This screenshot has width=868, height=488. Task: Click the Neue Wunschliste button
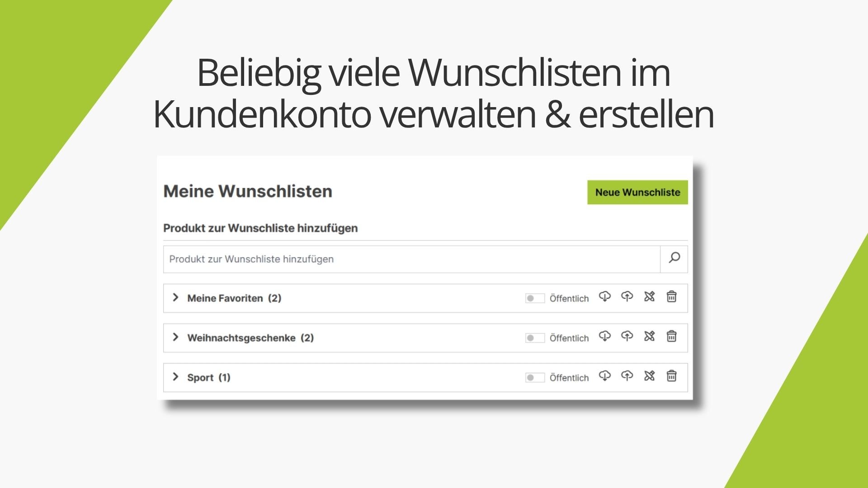pyautogui.click(x=637, y=192)
